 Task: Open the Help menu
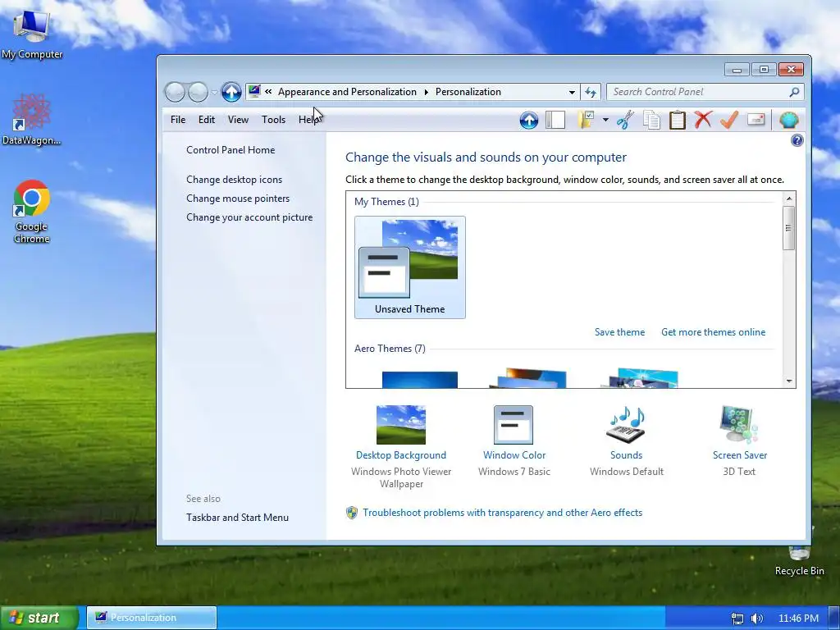coord(309,120)
